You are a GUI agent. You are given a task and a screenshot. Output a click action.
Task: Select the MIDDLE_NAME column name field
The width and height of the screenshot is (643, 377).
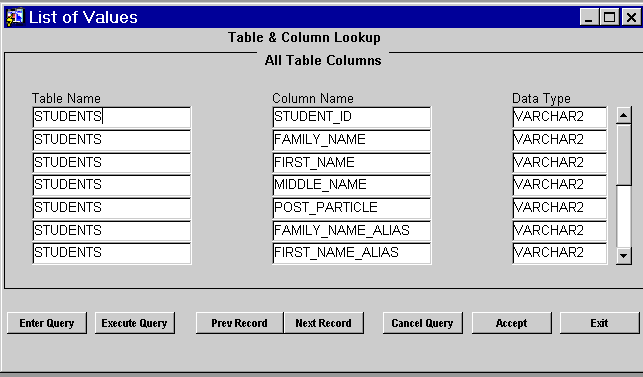coord(351,185)
